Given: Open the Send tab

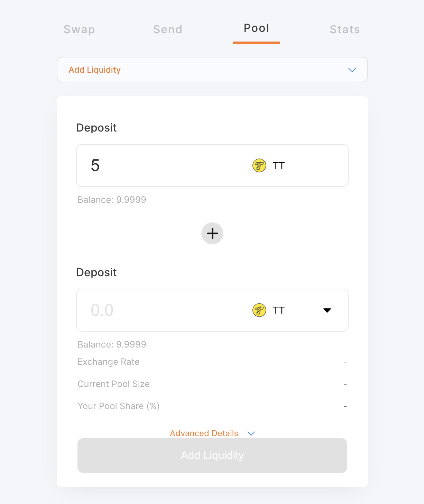Looking at the screenshot, I should (x=168, y=29).
